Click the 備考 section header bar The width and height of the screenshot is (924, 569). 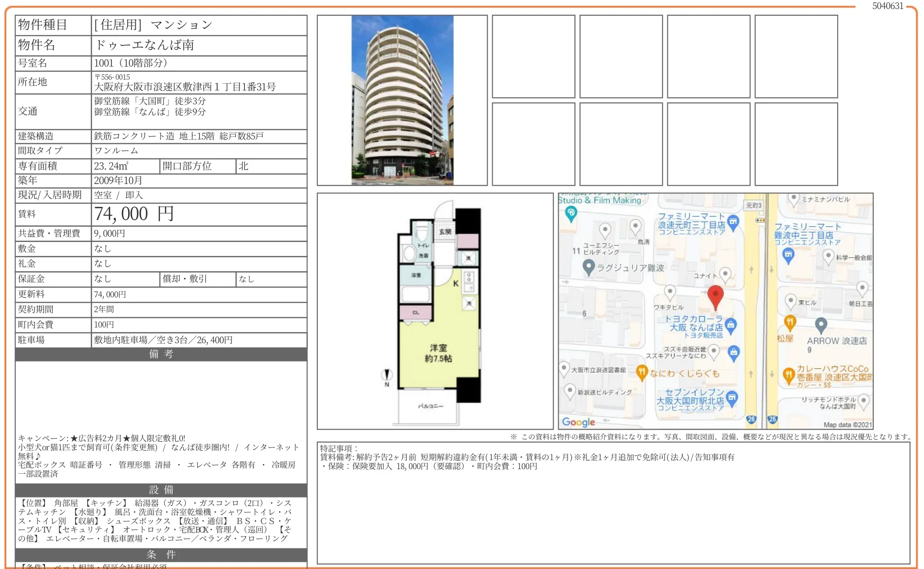point(161,354)
